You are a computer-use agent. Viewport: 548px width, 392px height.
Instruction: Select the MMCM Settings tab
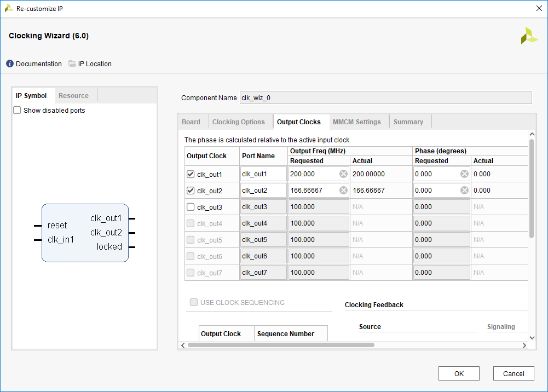357,122
